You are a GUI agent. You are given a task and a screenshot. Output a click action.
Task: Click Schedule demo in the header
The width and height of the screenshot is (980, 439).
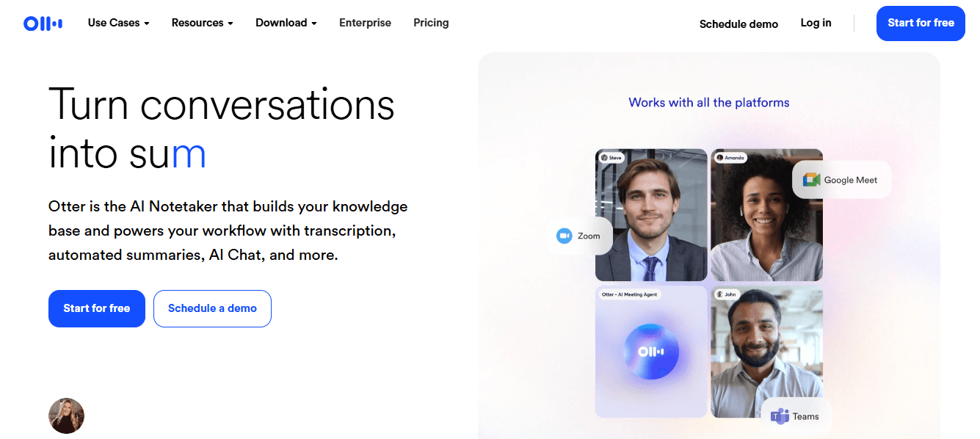coord(738,23)
